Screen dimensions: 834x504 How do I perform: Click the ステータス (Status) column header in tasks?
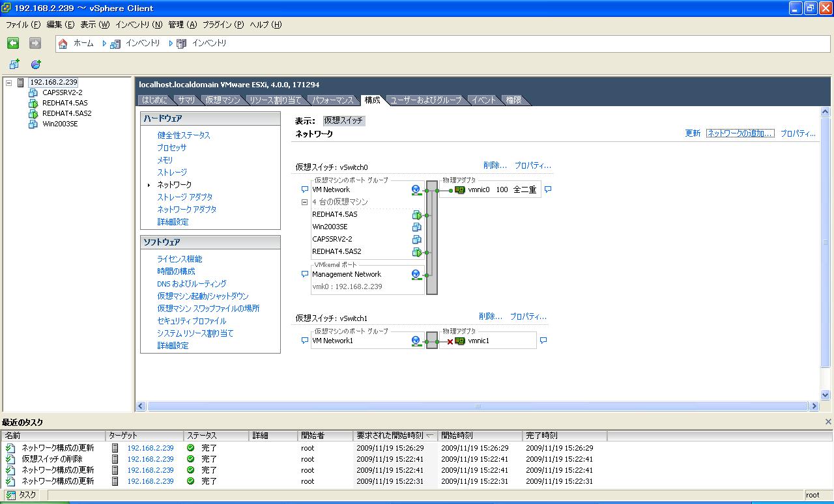pos(216,436)
